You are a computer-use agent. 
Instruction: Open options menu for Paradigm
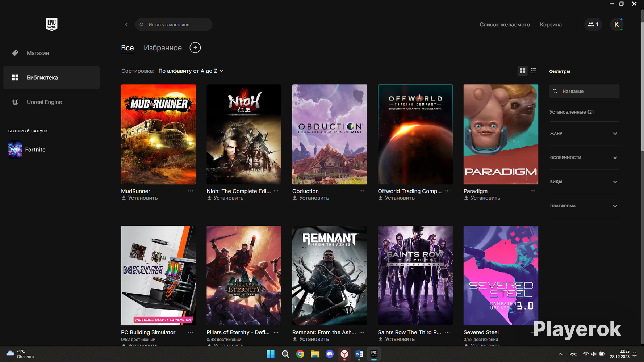point(533,191)
